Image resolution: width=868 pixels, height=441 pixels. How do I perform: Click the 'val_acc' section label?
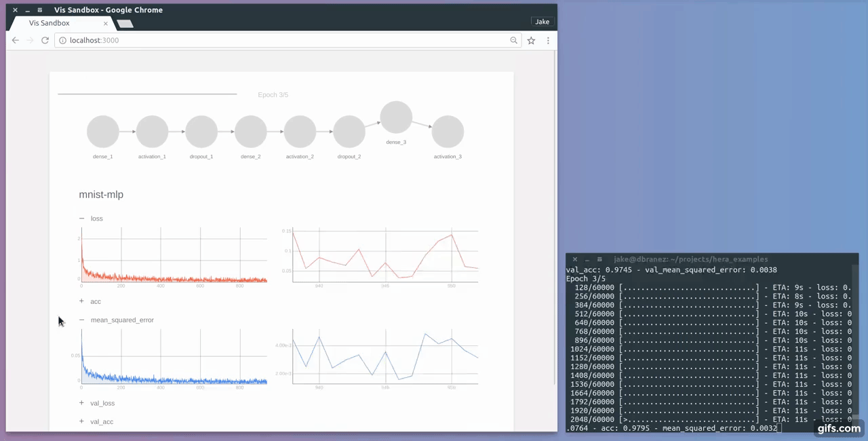[102, 421]
